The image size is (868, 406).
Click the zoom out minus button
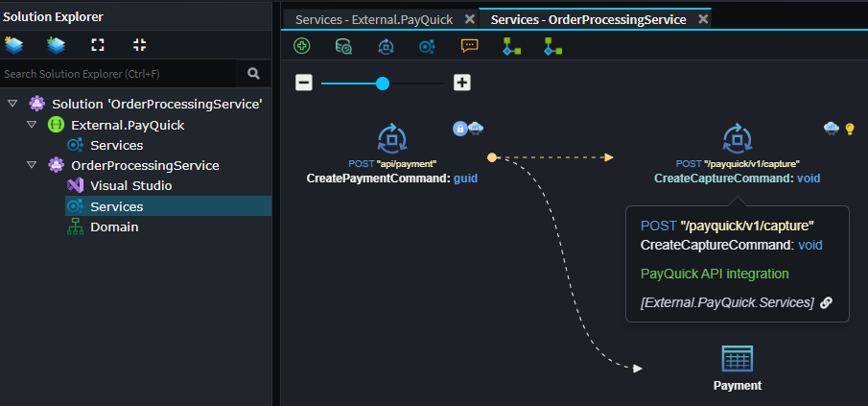click(x=304, y=84)
